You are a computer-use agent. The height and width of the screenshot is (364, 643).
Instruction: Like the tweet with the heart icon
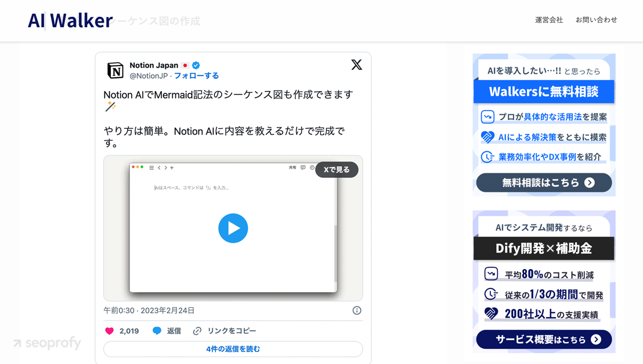(x=110, y=331)
